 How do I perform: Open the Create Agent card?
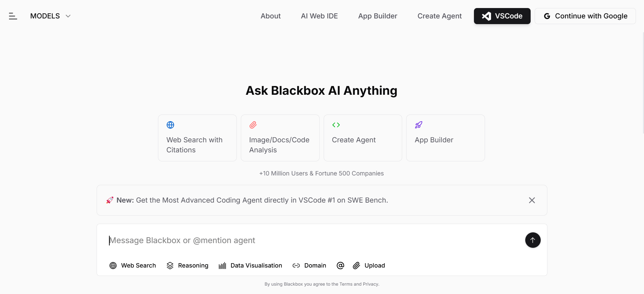tap(363, 138)
